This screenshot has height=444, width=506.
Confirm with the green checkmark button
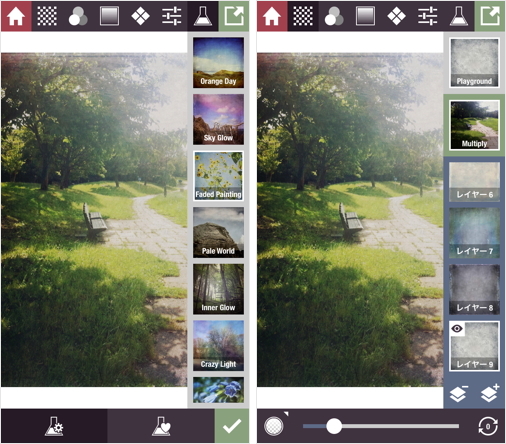pos(232,426)
